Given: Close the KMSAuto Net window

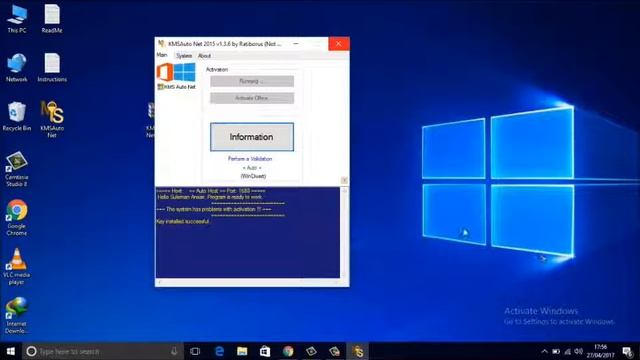Looking at the screenshot, I should tap(339, 44).
